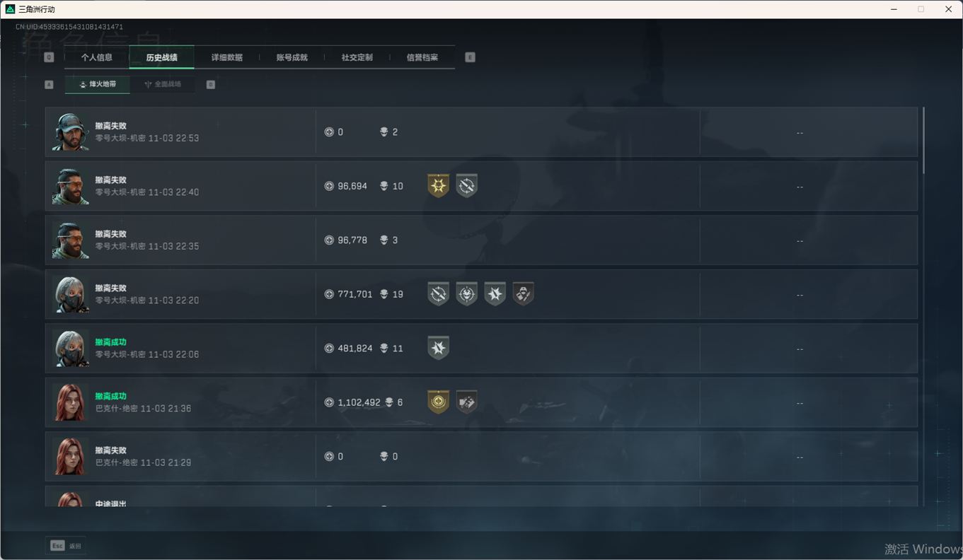Click the gold target badge in the 1,102,492 row
The height and width of the screenshot is (560, 963).
coord(438,402)
